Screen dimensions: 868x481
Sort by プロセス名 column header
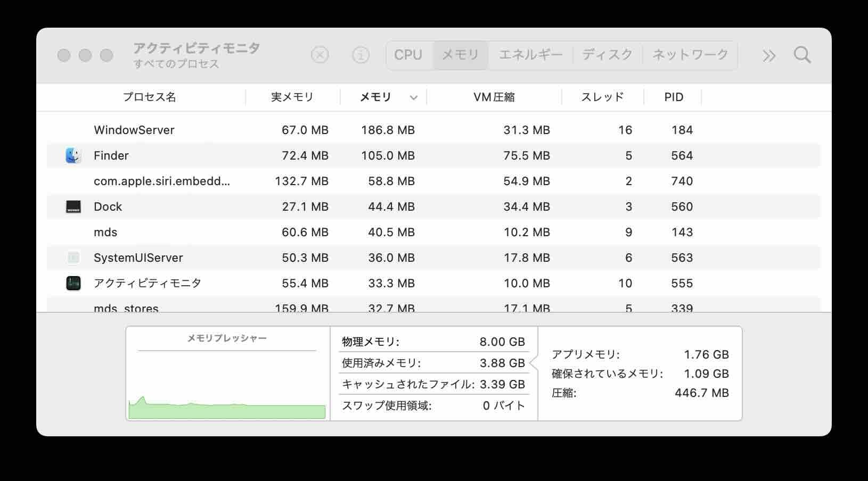point(149,97)
